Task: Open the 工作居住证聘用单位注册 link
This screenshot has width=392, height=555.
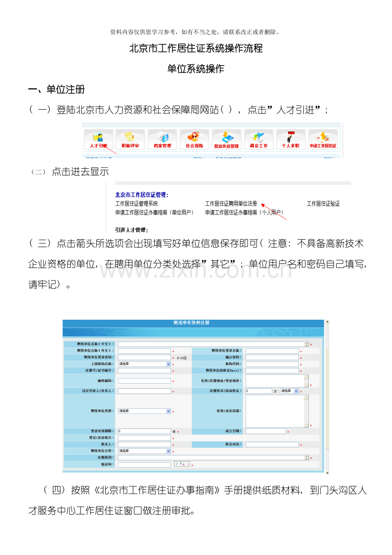Action: click(231, 204)
